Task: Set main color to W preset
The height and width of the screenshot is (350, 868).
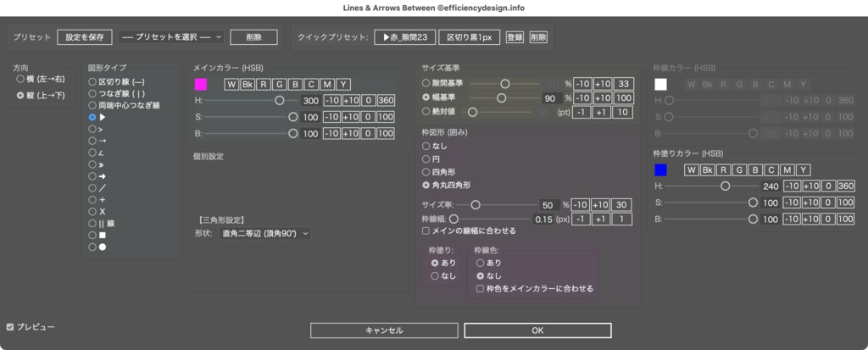Action: click(231, 84)
